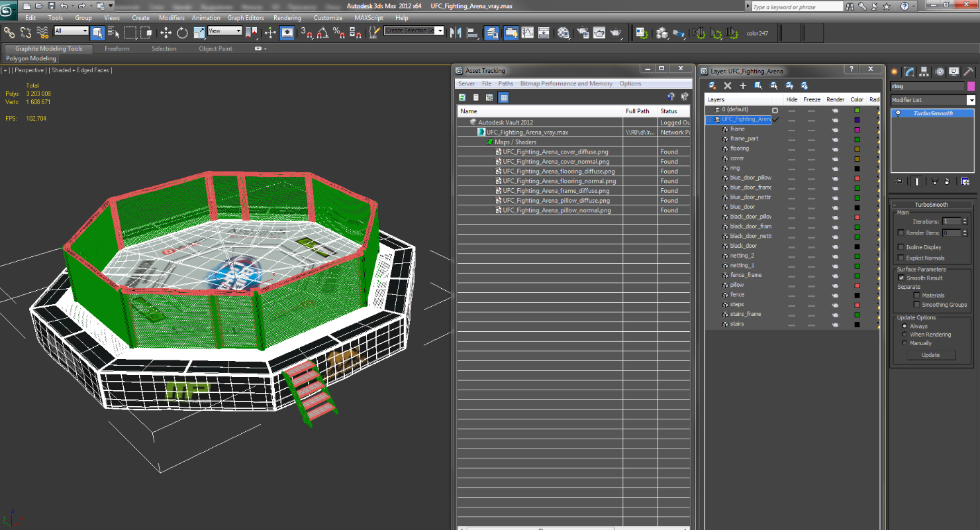Uncheck the Smooth Result checkbox
980x530 pixels.
pos(901,278)
